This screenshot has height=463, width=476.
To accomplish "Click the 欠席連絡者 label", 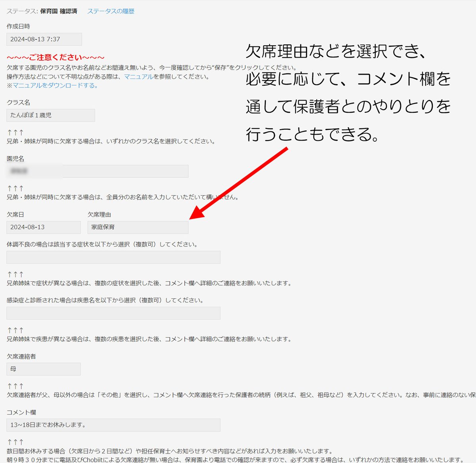I will click(21, 356).
